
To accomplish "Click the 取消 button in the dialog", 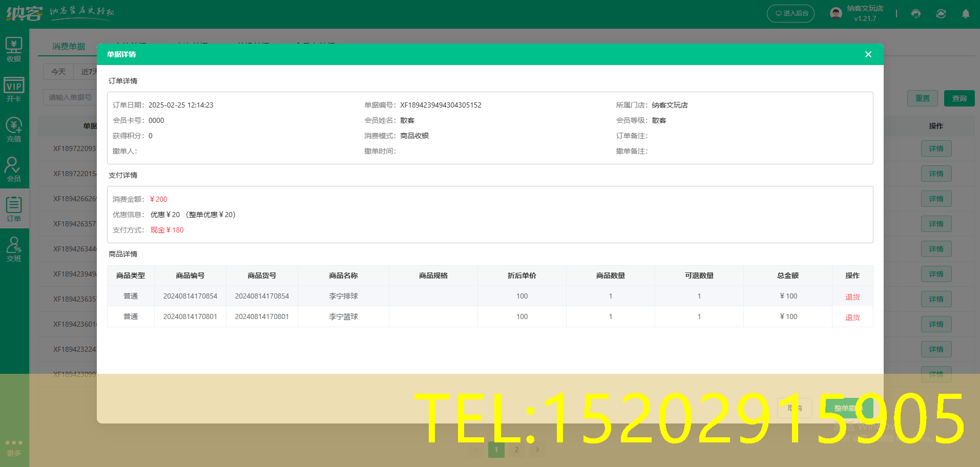I will pos(794,408).
